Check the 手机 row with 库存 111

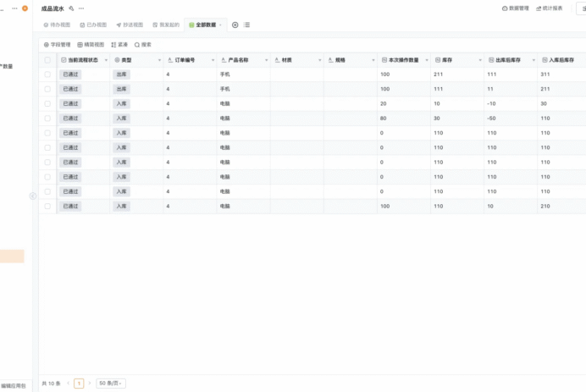47,89
